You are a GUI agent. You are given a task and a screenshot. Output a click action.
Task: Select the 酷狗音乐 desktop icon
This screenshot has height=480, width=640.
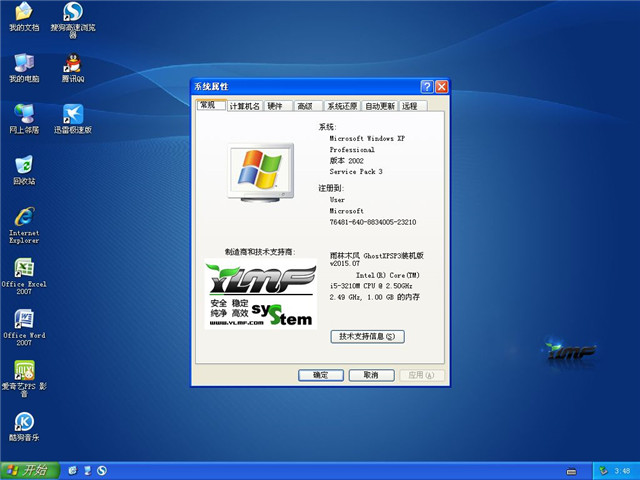(x=24, y=427)
